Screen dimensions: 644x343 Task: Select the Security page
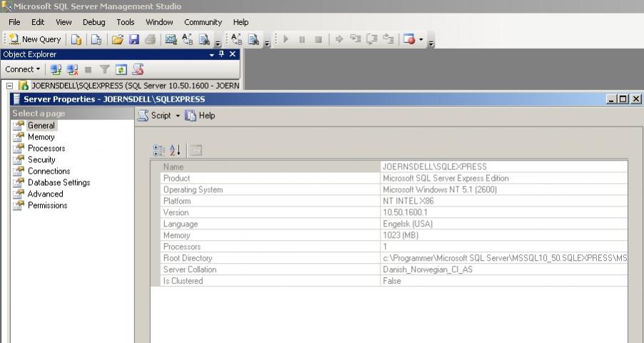coord(41,159)
